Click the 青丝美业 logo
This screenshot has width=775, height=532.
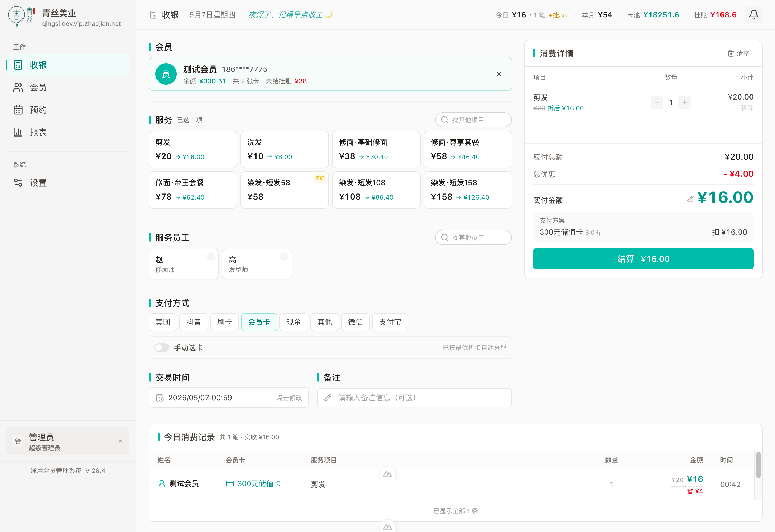pos(21,17)
